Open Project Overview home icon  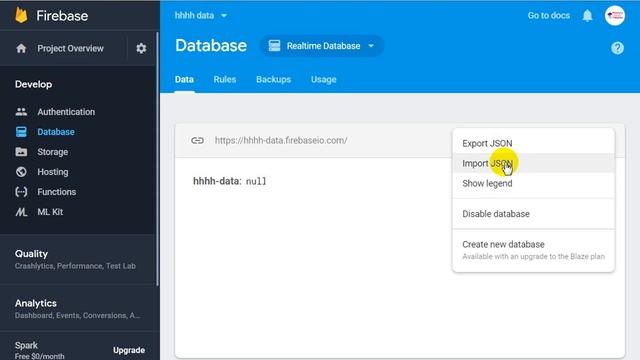21,49
